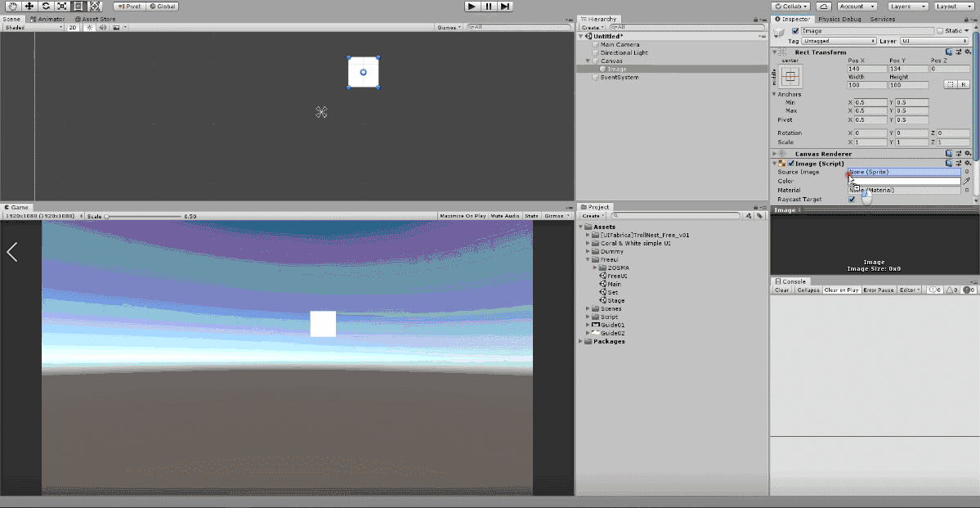
Task: Select the combined Transform tool
Action: (94, 7)
